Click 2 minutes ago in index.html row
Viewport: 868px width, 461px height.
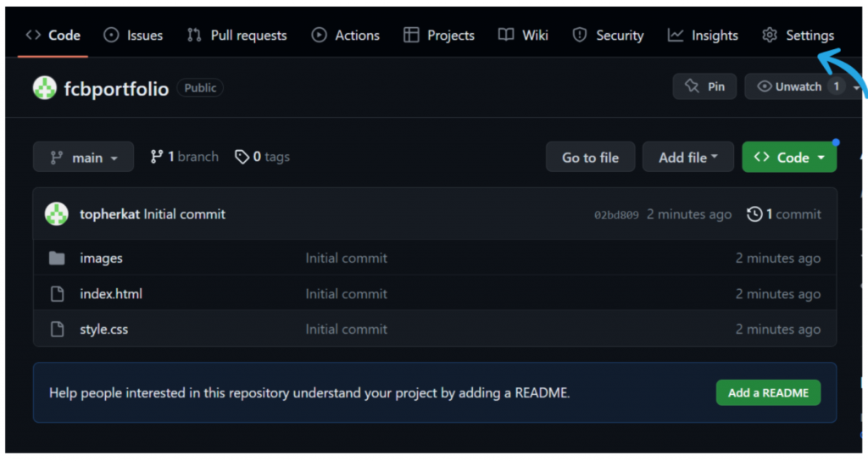pos(778,294)
